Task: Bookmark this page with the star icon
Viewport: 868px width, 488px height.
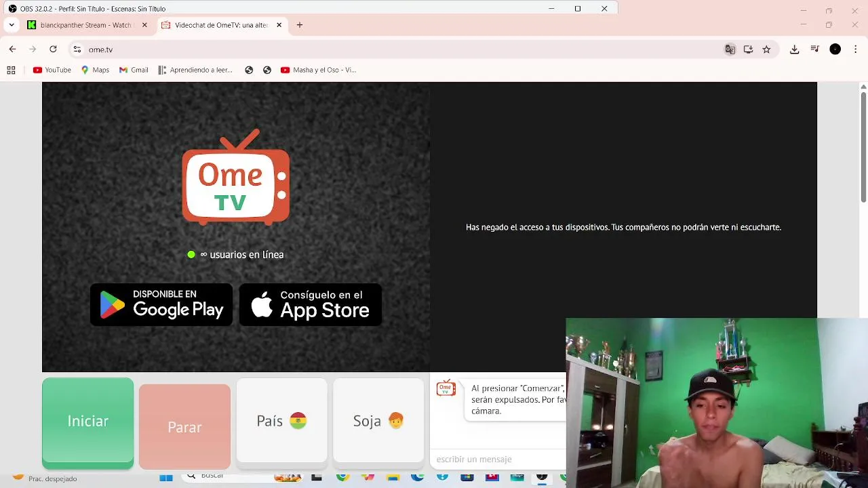Action: (766, 49)
